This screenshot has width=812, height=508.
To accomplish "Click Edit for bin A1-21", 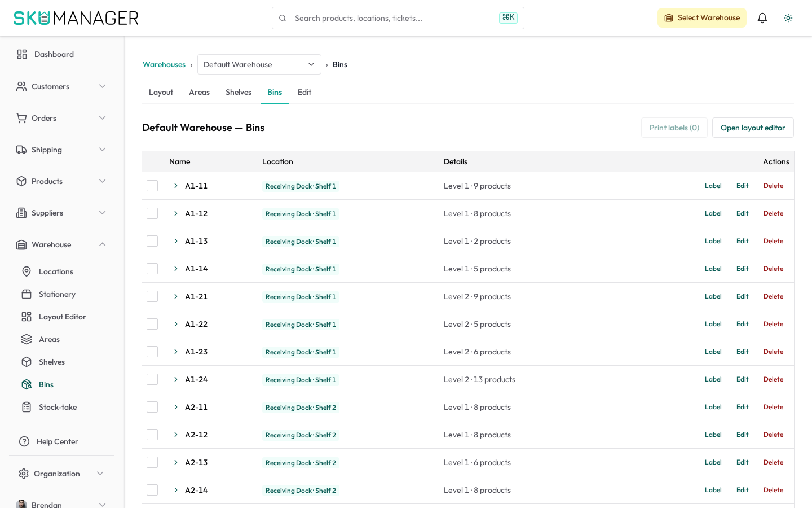I will point(743,296).
